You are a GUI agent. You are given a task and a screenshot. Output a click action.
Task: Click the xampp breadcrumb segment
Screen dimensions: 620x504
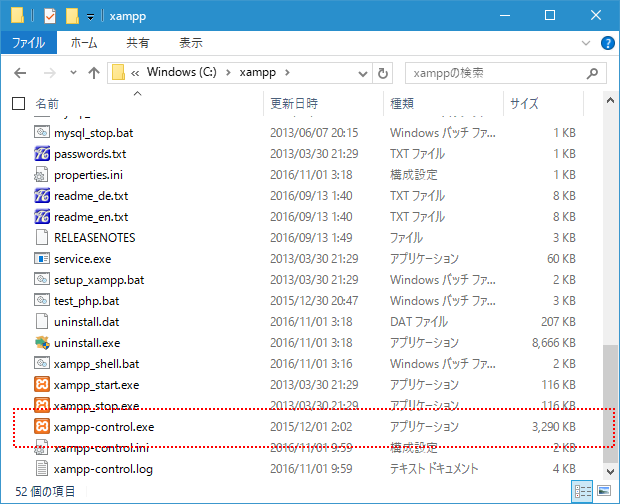(257, 73)
